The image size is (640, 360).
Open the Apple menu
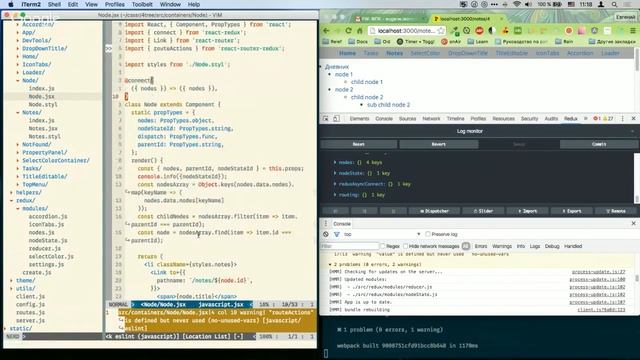[x=11, y=4]
